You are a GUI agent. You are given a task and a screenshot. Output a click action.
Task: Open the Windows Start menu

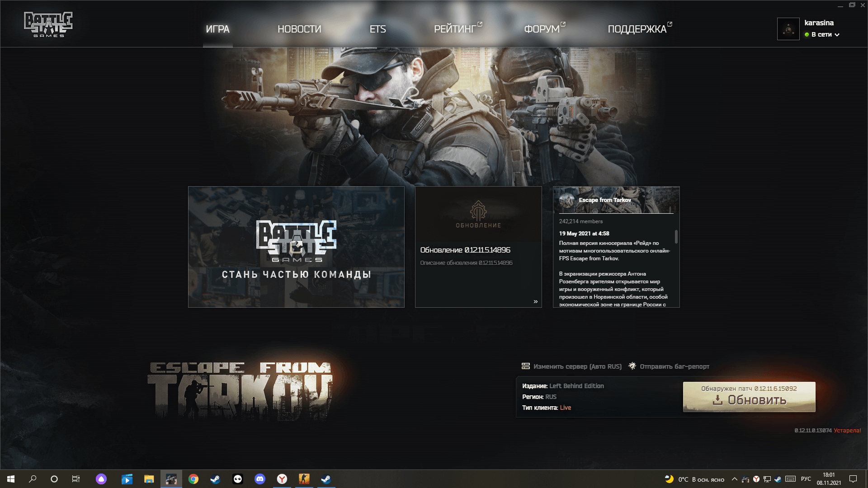(11, 479)
